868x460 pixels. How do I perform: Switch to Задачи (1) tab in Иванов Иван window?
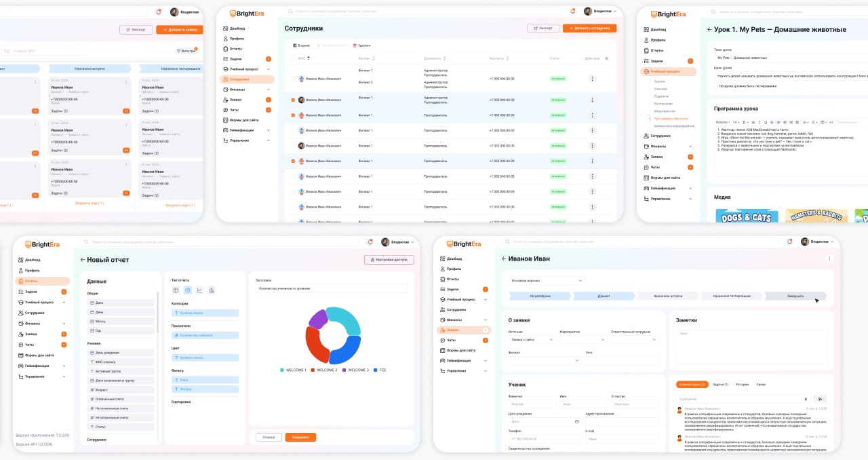click(x=720, y=385)
